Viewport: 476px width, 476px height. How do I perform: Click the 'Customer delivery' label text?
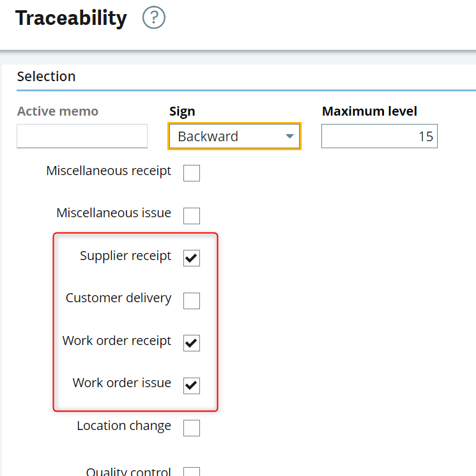(x=118, y=298)
